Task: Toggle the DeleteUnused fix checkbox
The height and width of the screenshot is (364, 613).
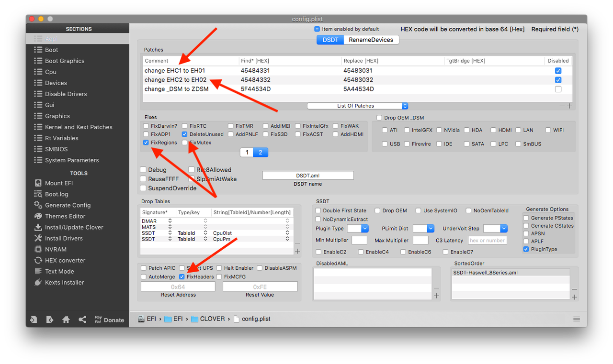Action: pyautogui.click(x=185, y=134)
